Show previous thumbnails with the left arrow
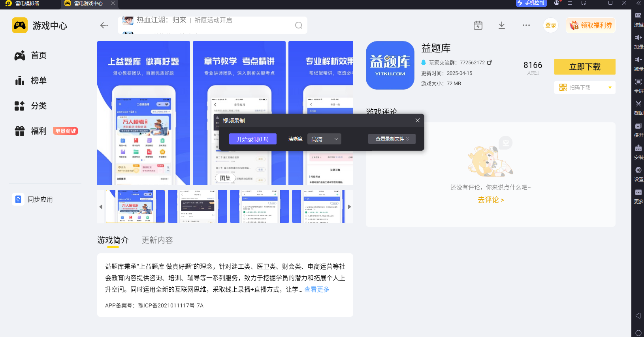 tap(101, 206)
